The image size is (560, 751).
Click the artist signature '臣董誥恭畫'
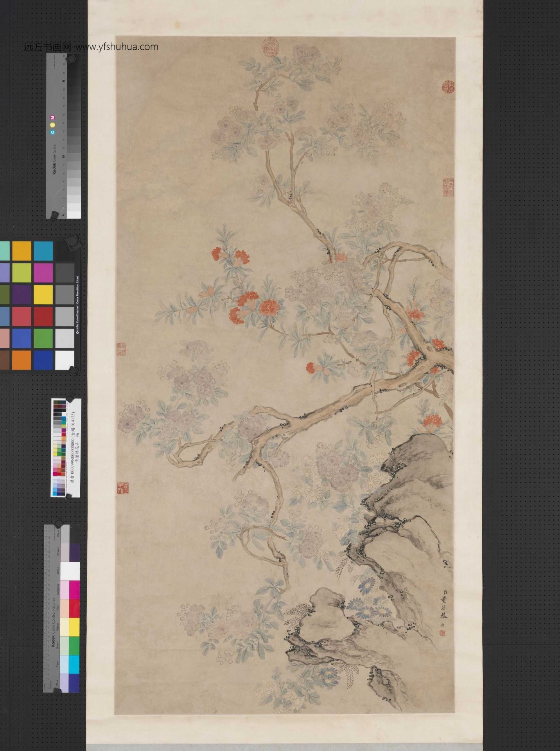point(444,604)
